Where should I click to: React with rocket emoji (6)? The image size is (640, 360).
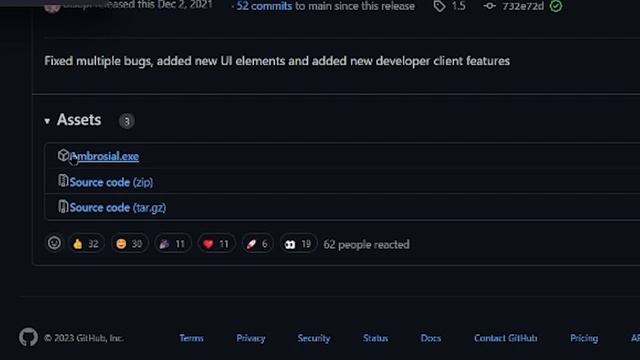pos(257,244)
